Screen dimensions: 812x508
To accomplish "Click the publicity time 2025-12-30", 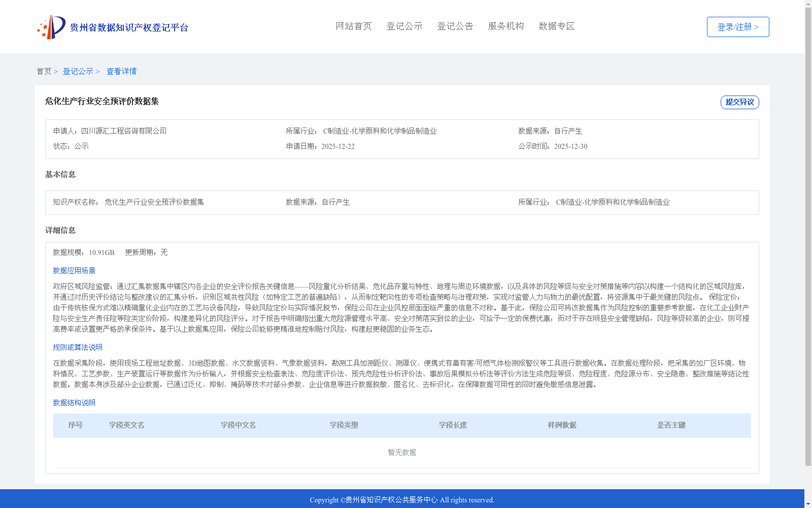I will (571, 146).
